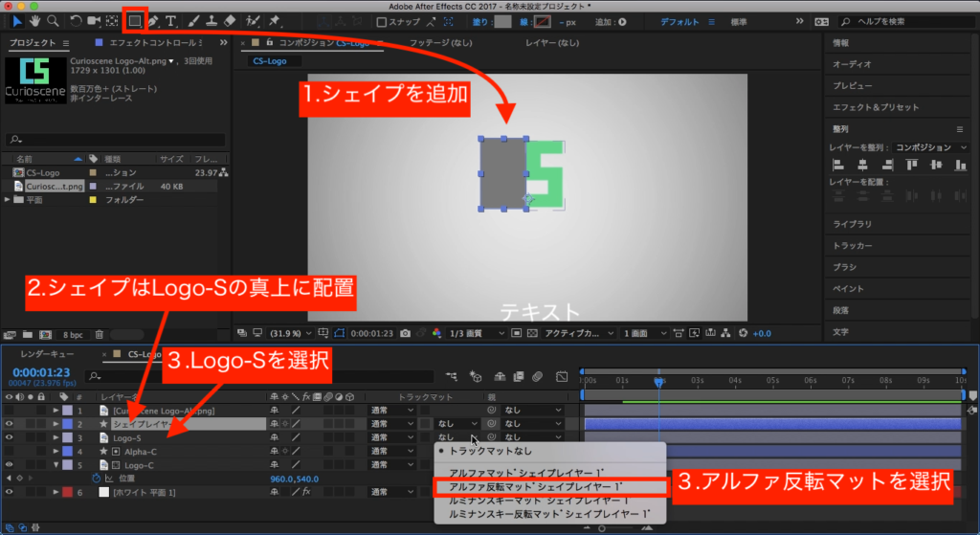
Task: Open the エフェクト＆プリセット panel
Action: (x=875, y=107)
